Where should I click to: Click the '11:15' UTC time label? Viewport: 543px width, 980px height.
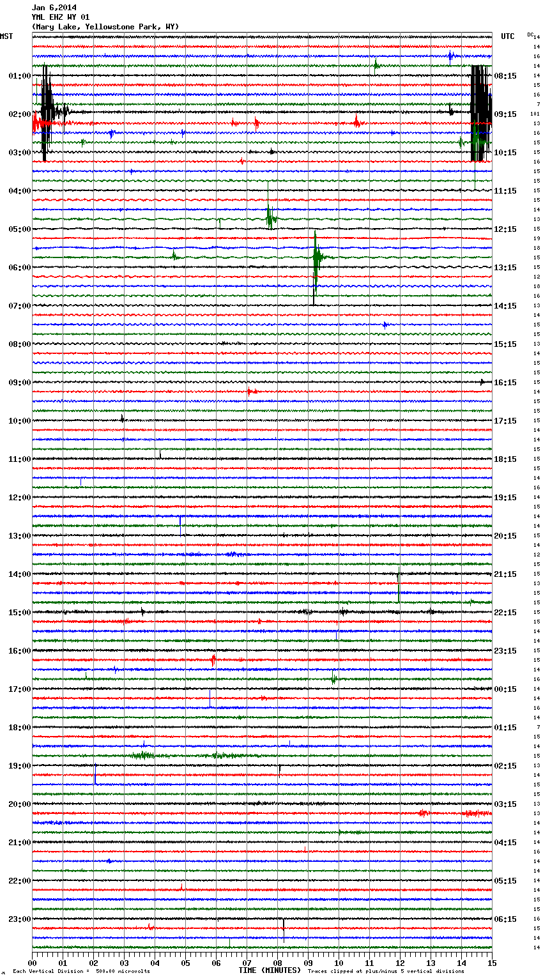click(505, 191)
